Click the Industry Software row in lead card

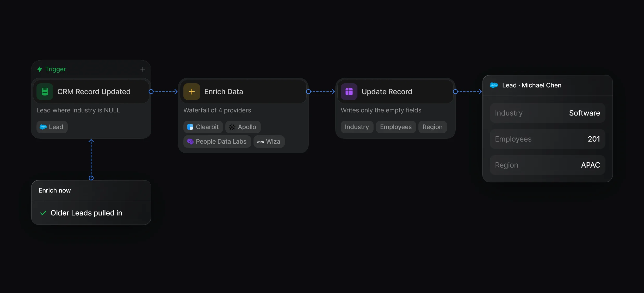point(548,113)
